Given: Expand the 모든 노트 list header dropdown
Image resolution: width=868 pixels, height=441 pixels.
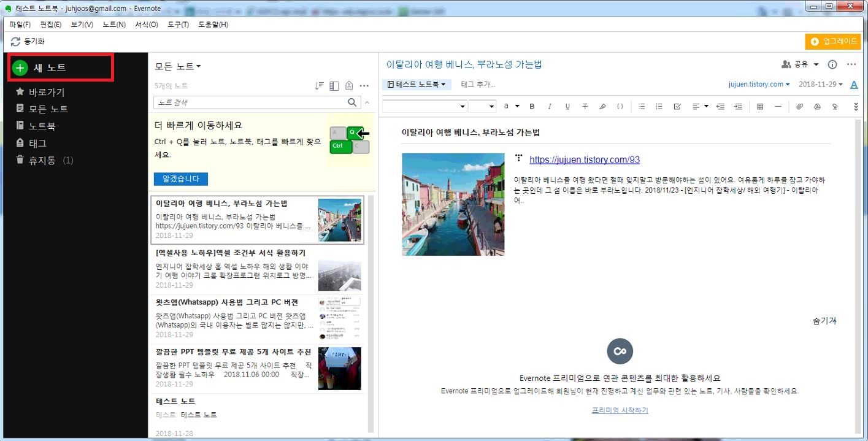Looking at the screenshot, I should (x=178, y=66).
